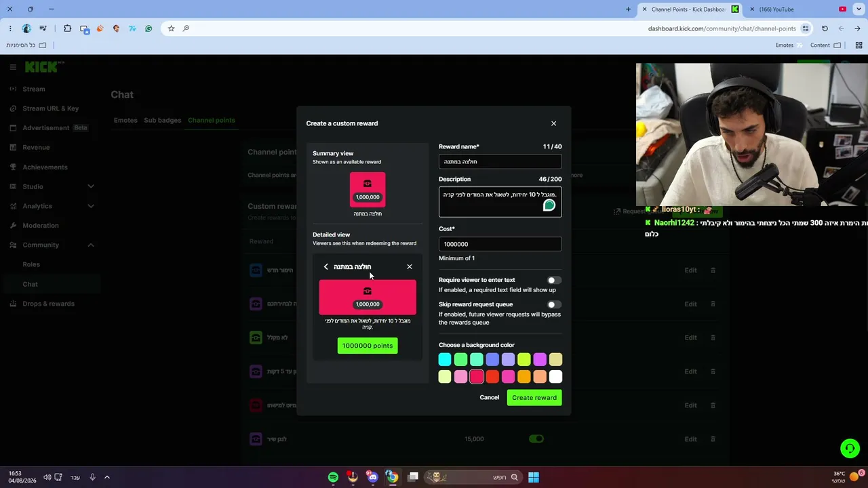868x488 pixels.
Task: Open Moderation in the sidebar
Action: [40, 226]
